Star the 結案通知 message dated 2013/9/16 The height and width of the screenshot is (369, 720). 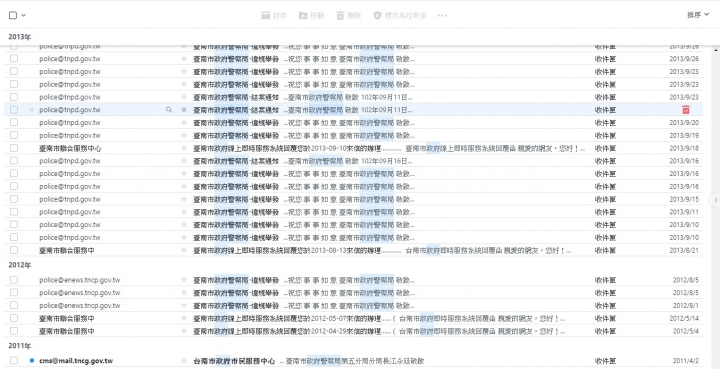pos(184,161)
